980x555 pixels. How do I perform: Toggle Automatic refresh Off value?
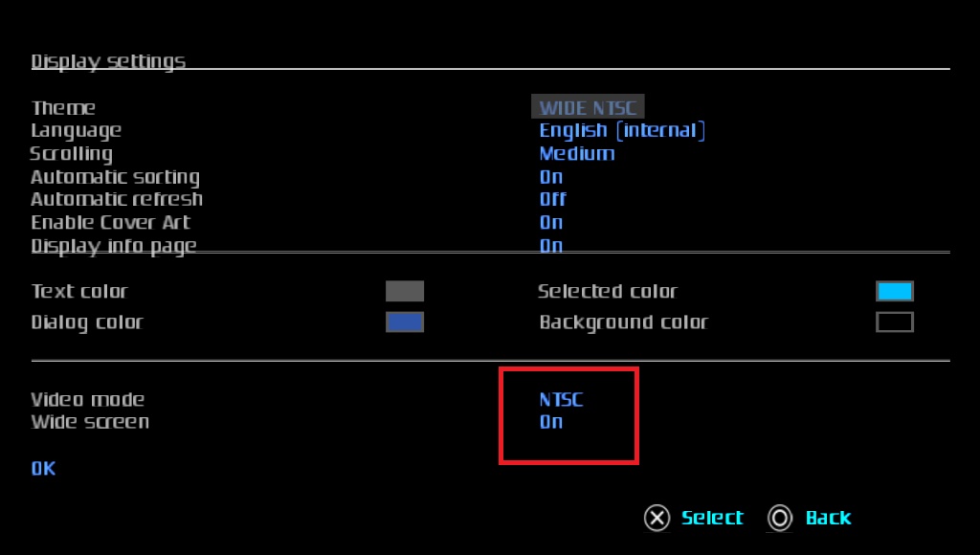point(553,200)
